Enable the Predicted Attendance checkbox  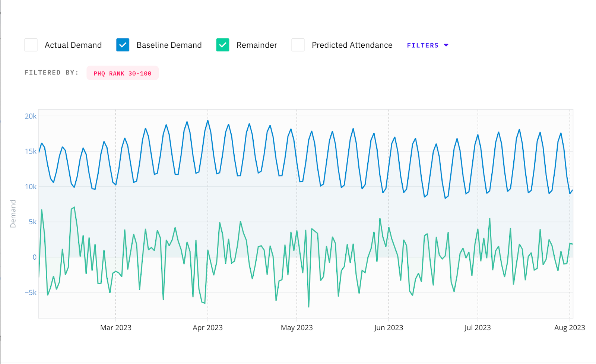(x=298, y=45)
